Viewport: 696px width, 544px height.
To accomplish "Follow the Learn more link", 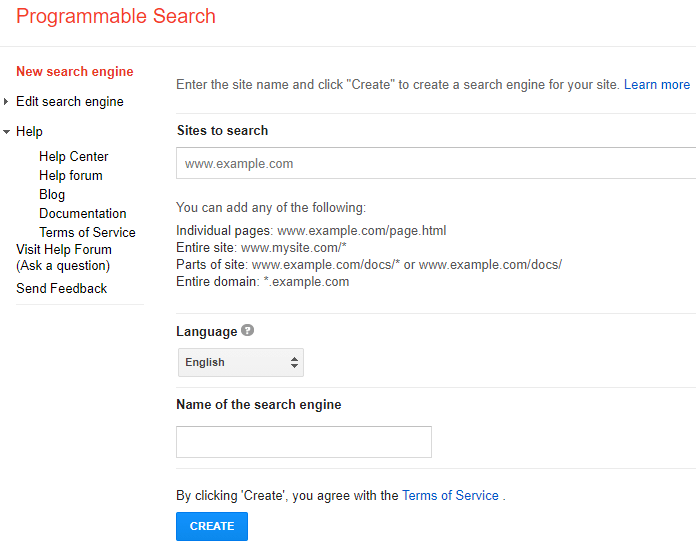I will pyautogui.click(x=657, y=85).
